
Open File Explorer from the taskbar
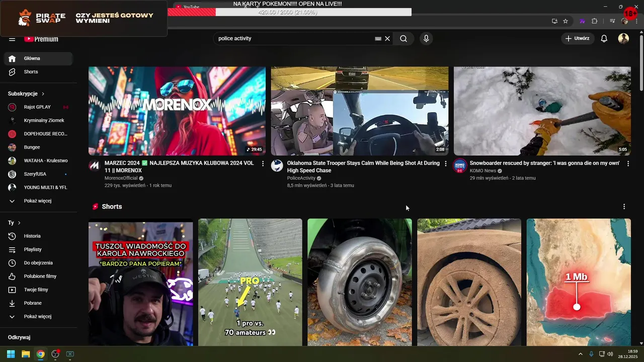(x=26, y=354)
